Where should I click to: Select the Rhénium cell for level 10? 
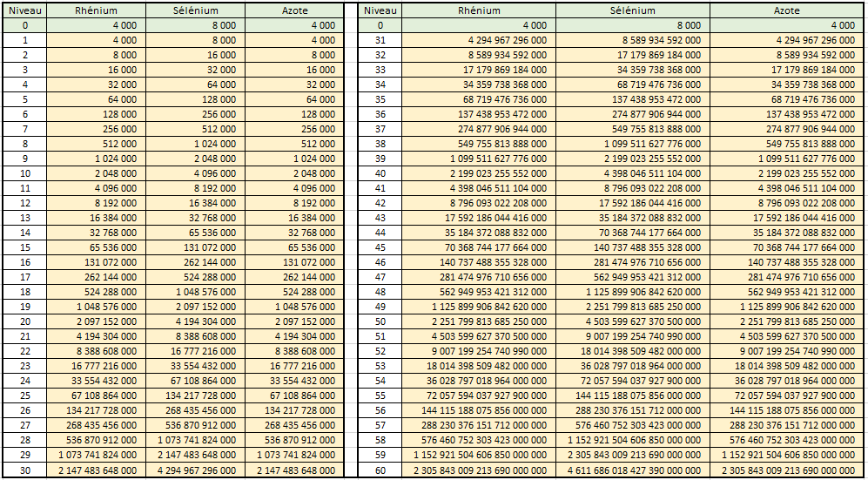coord(96,173)
